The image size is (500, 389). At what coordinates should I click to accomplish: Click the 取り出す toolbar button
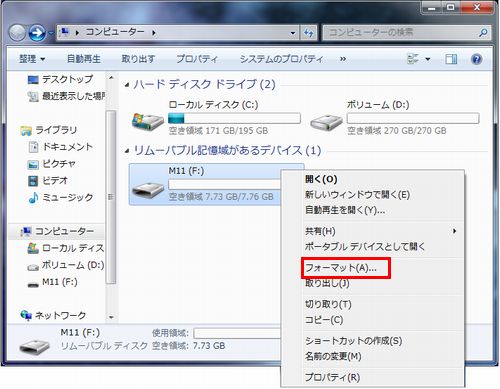(x=138, y=59)
